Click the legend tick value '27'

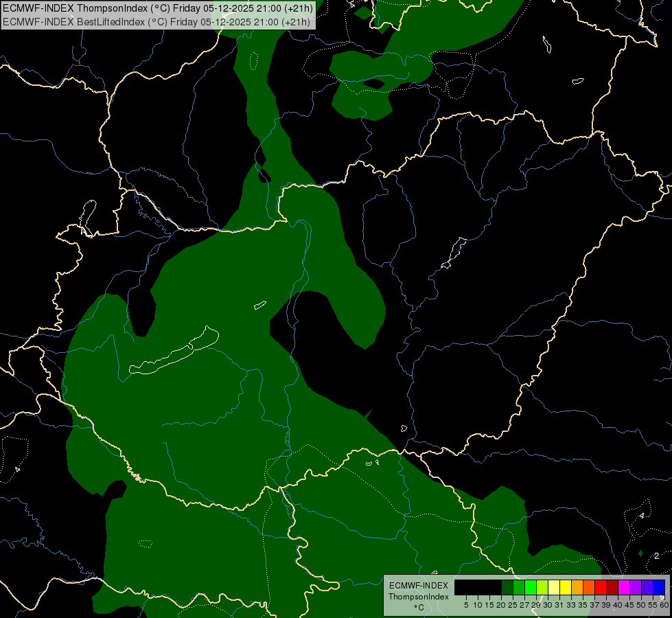tap(524, 605)
